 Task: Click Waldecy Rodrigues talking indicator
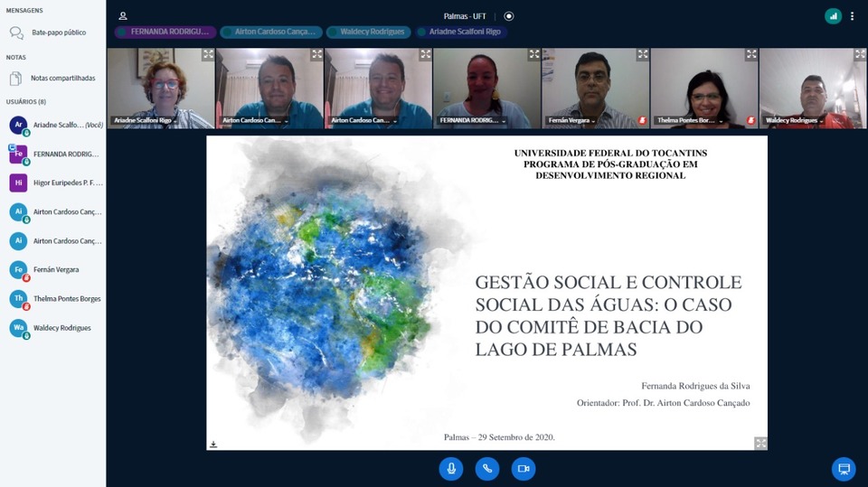[x=371, y=32]
